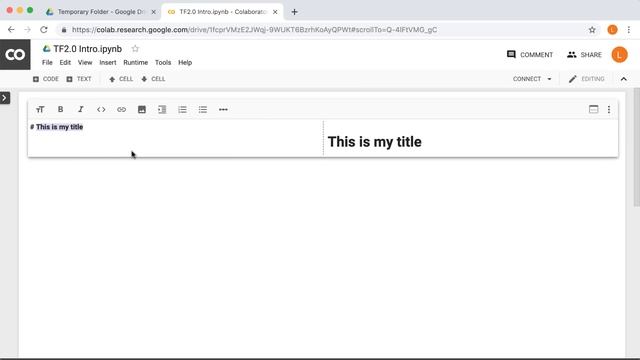Toggle markdown editor layout icon
This screenshot has height=360, width=640.
pos(593,109)
